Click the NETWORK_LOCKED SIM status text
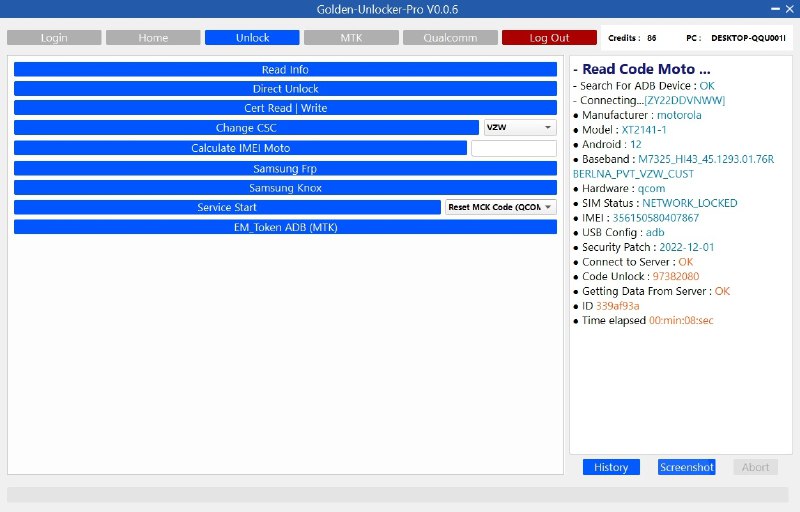800x512 pixels. click(690, 203)
